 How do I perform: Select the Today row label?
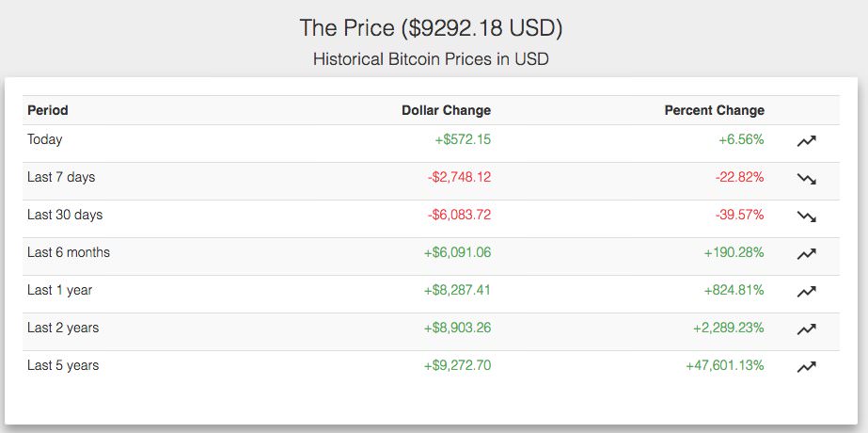(x=45, y=139)
